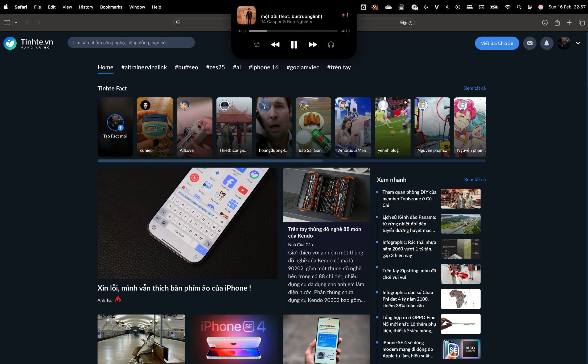
Task: Open the user profile avatar
Action: [564, 43]
